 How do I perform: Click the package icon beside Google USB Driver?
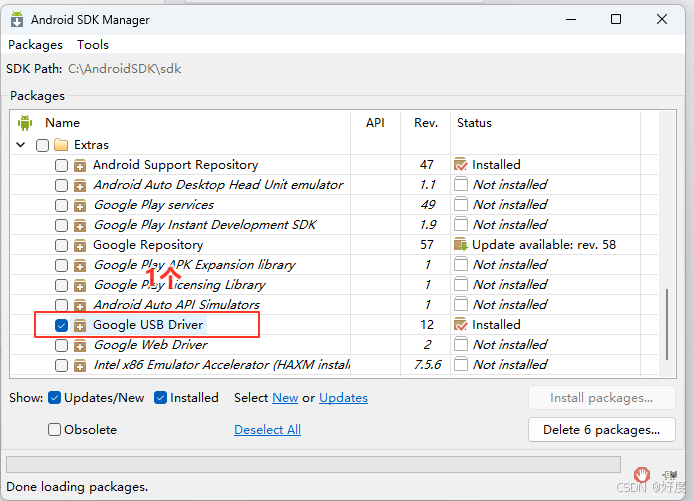click(80, 325)
